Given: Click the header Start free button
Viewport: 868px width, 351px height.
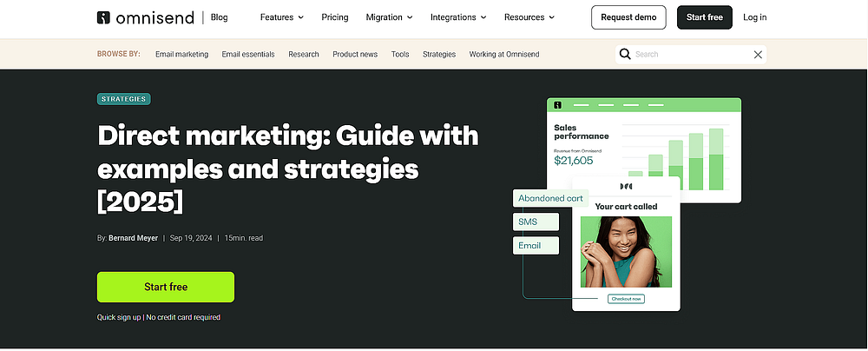Looking at the screenshot, I should [x=704, y=17].
